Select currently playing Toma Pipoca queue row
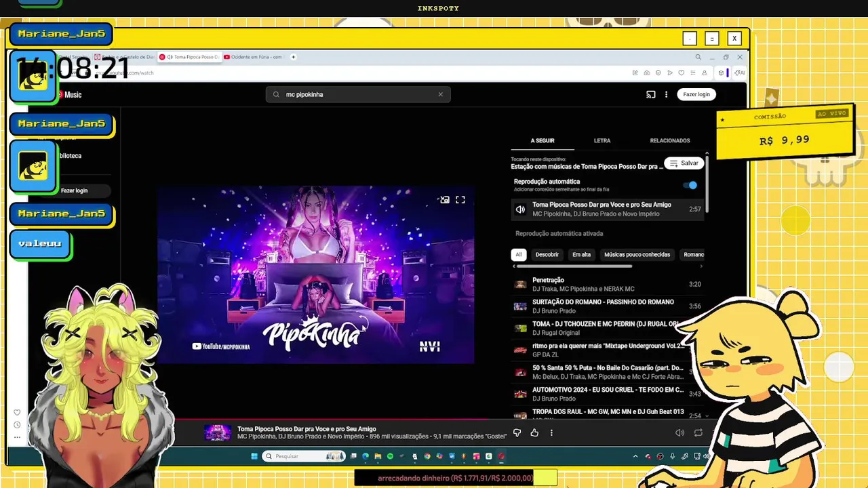The width and height of the screenshot is (868, 488). [608, 209]
